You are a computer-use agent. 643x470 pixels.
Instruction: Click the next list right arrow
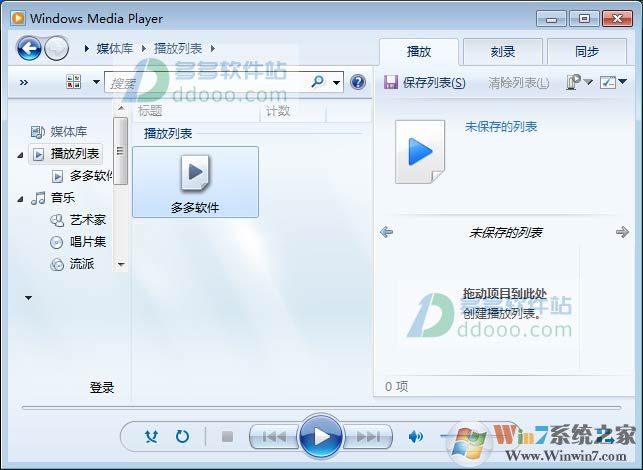click(622, 232)
